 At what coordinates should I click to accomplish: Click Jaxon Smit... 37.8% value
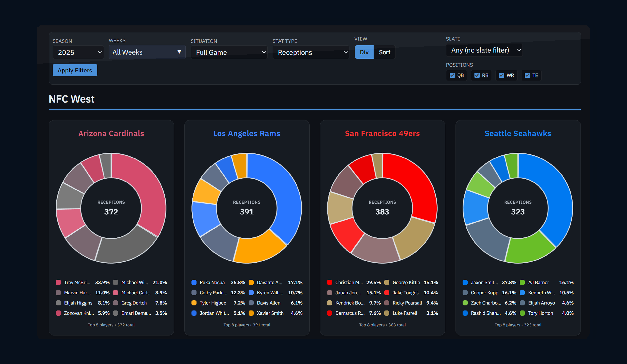tap(509, 282)
